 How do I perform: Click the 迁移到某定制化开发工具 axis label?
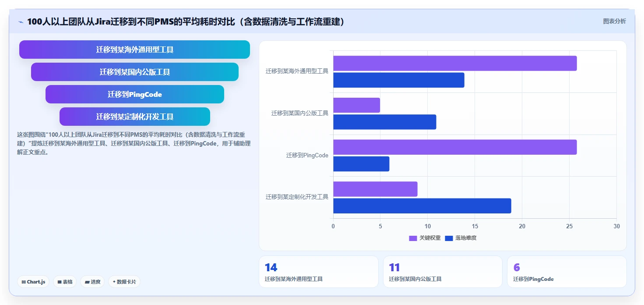(x=297, y=197)
